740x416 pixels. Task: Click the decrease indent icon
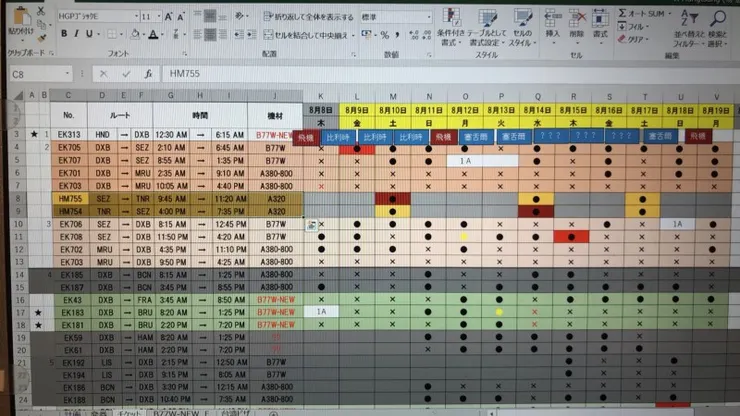click(x=239, y=34)
